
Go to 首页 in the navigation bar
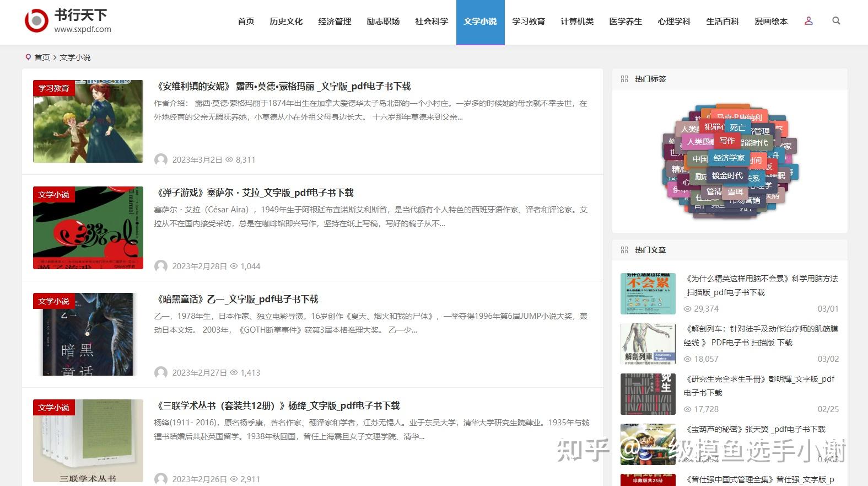[246, 22]
